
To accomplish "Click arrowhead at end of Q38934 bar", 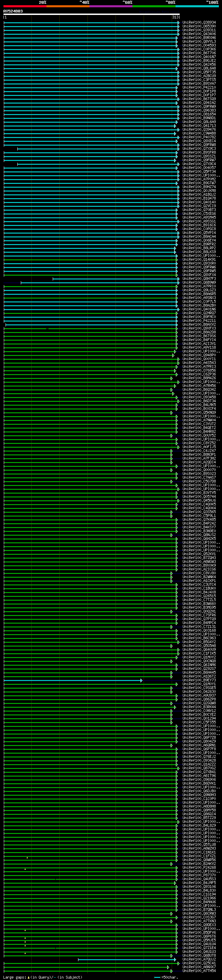I will (x=178, y=23).
